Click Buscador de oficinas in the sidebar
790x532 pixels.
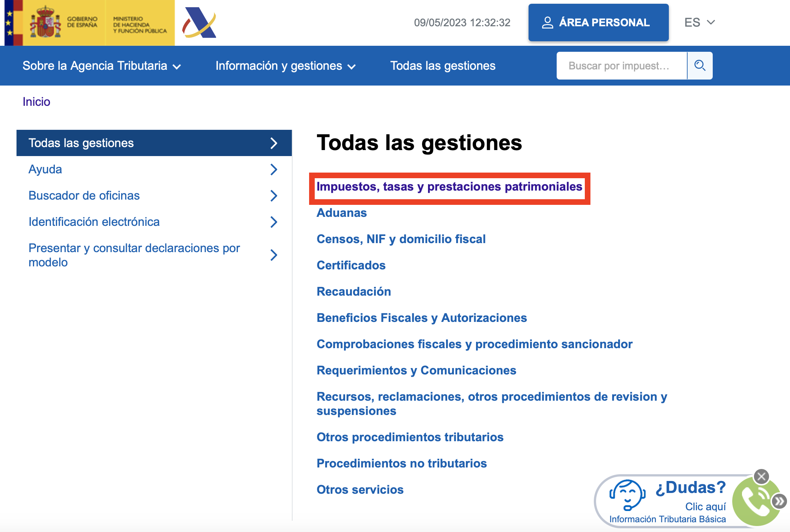point(84,195)
